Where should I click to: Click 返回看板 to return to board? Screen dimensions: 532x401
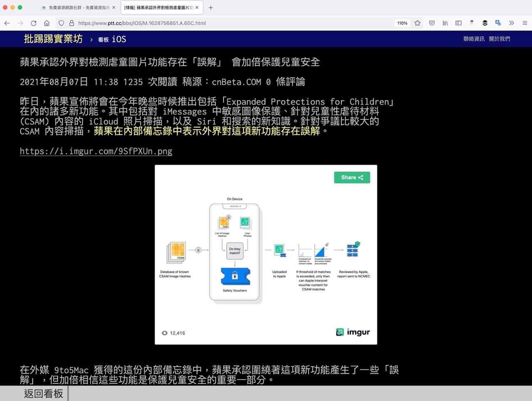tap(44, 394)
